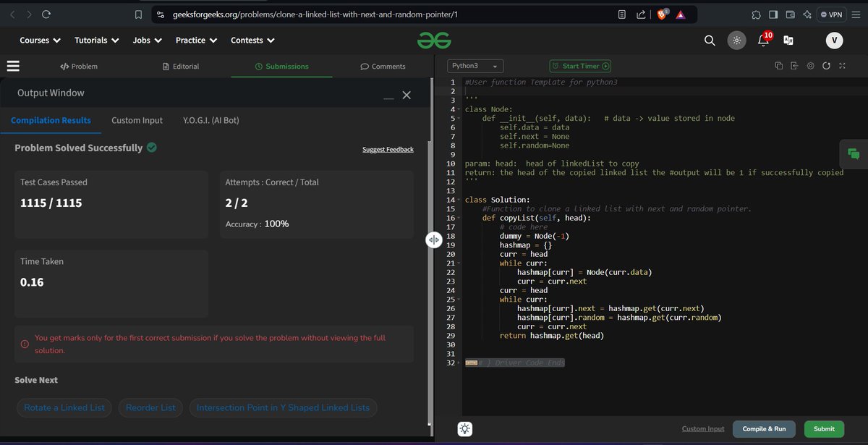Open the language translate icon
This screenshot has width=868, height=445.
tap(788, 41)
